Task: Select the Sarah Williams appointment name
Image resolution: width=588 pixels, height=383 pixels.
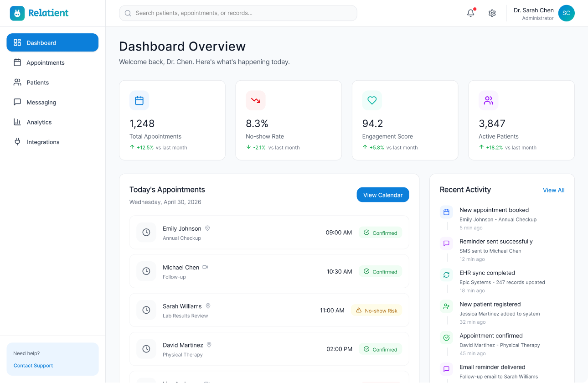Action: 182,306
